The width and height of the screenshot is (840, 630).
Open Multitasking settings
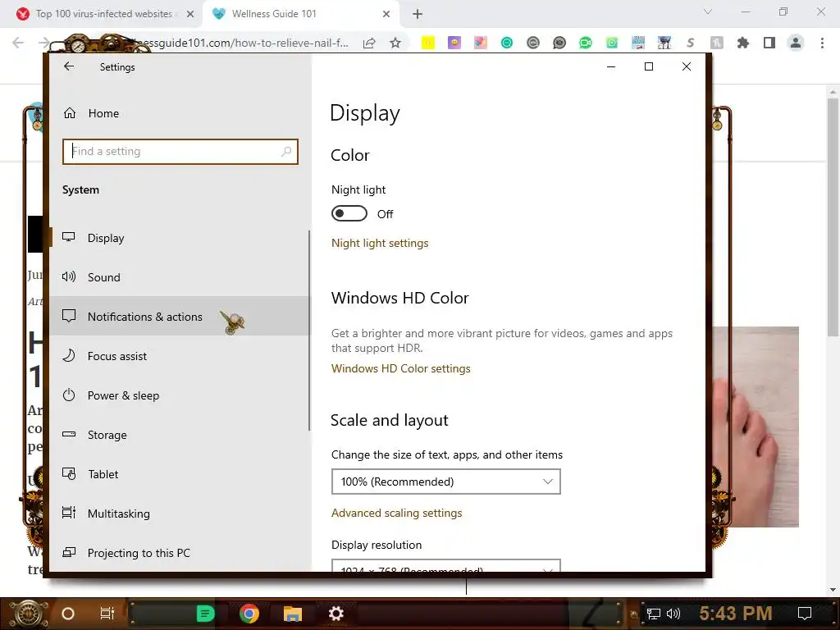click(180, 514)
